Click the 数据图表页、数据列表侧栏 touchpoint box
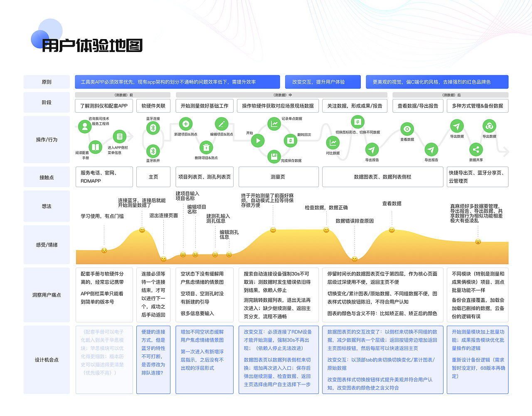Image resolution: width=532 pixels, height=416 pixels. (383, 177)
